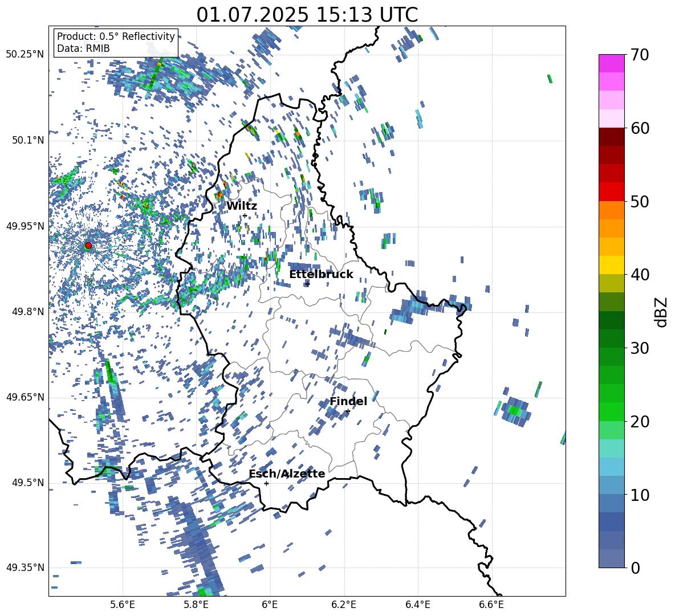Click the Findel station label
This screenshot has height=616, width=675.
(348, 401)
